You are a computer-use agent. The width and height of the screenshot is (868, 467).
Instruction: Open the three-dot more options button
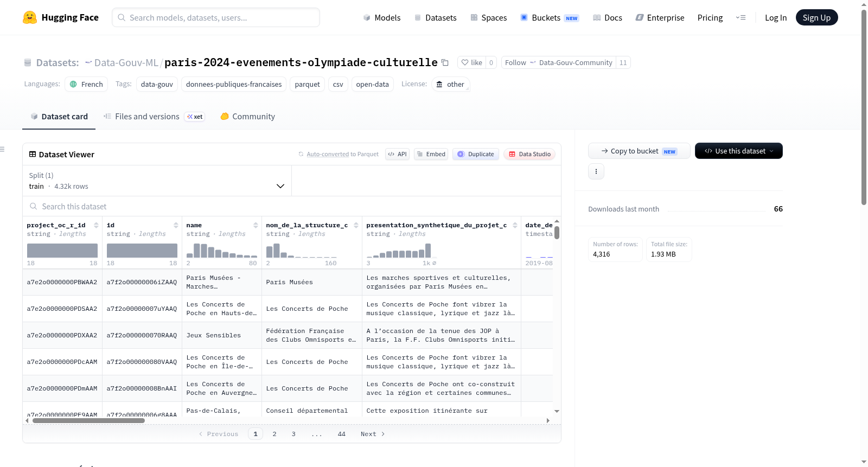(x=596, y=171)
